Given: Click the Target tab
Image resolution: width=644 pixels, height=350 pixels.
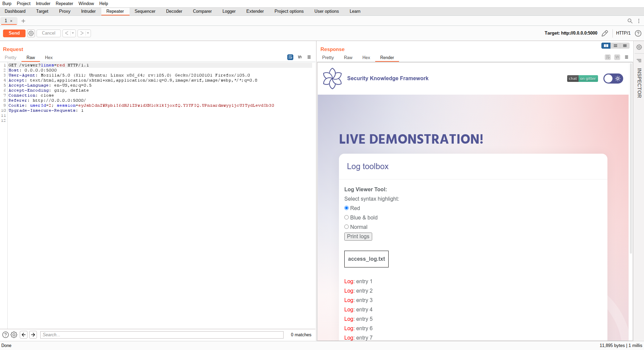Looking at the screenshot, I should pyautogui.click(x=42, y=11).
